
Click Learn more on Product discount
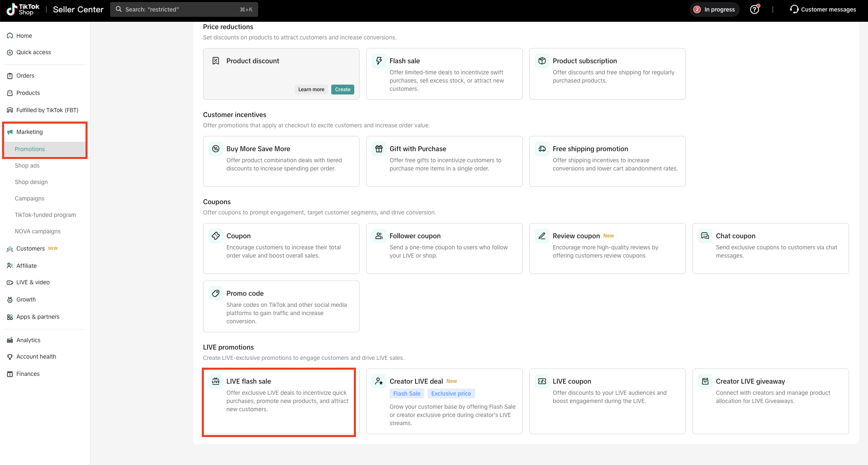coord(311,90)
